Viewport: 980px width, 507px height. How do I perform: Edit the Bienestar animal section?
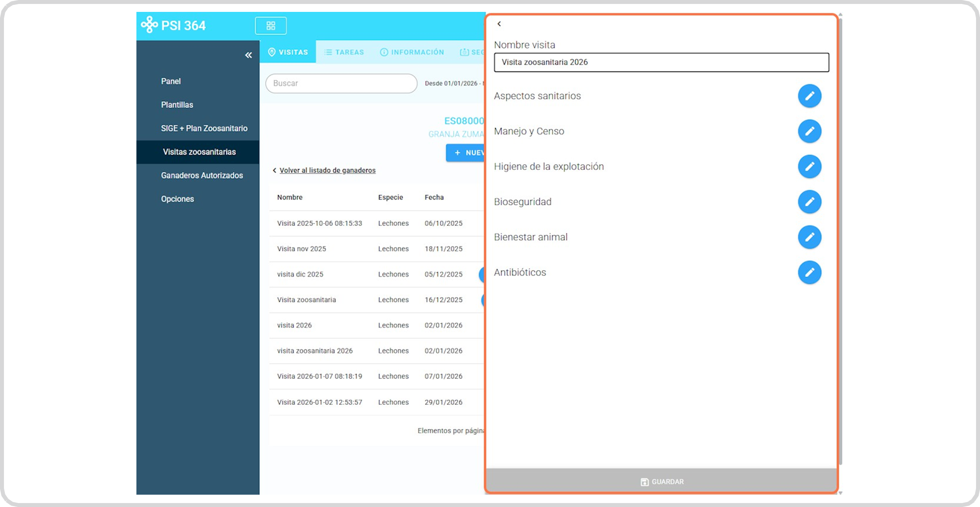tap(809, 237)
